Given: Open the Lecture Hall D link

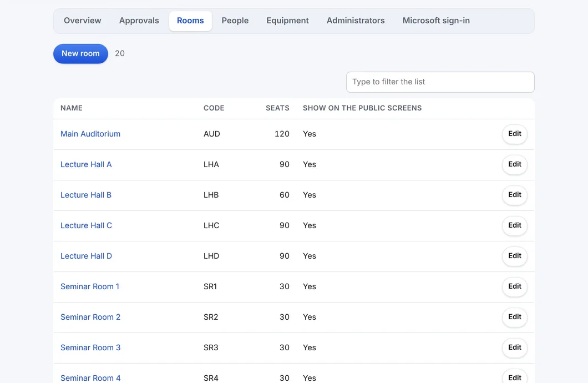Looking at the screenshot, I should (x=86, y=256).
